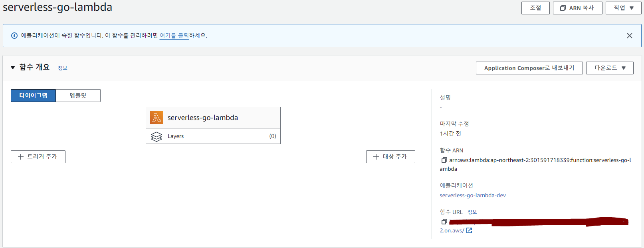This screenshot has height=248, width=644.
Task: Click the Layers stack icon
Action: pos(157,136)
